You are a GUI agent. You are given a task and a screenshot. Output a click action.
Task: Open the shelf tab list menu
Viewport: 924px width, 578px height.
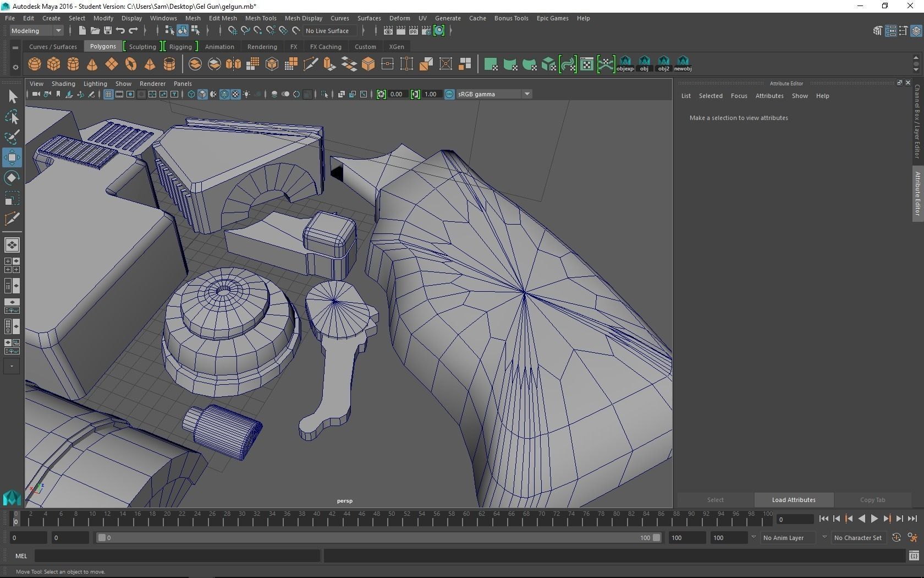15,48
